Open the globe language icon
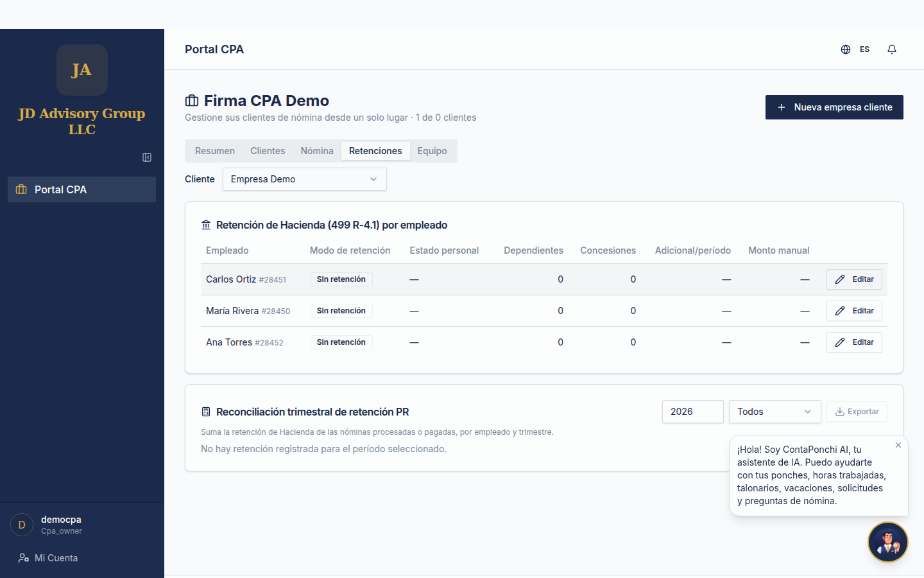 pyautogui.click(x=846, y=49)
